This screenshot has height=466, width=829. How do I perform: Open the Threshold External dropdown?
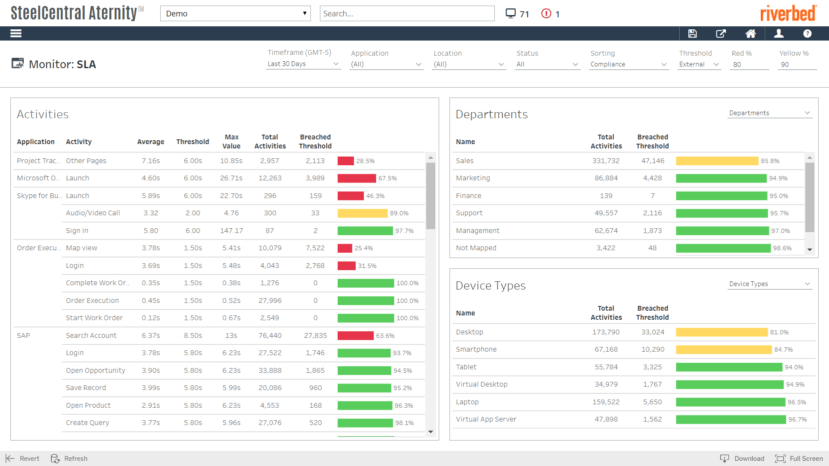[699, 65]
